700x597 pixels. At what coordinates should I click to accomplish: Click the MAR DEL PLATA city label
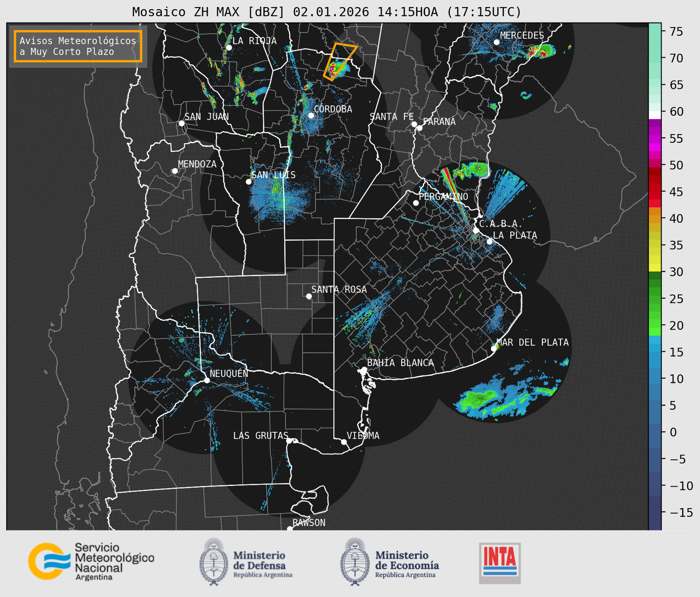tap(532, 343)
